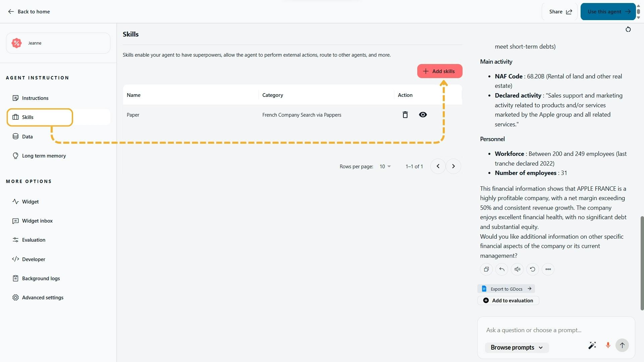Delete the Paper skill with trash icon
Screen dimensions: 644x362
(x=405, y=115)
